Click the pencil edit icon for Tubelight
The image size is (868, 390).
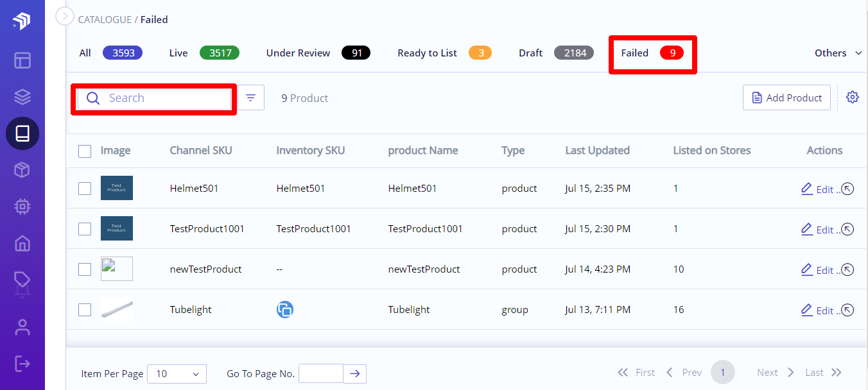[x=807, y=310]
